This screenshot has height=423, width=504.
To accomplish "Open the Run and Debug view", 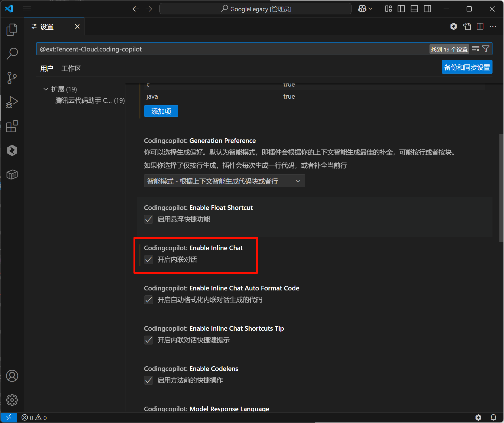I will click(x=12, y=102).
